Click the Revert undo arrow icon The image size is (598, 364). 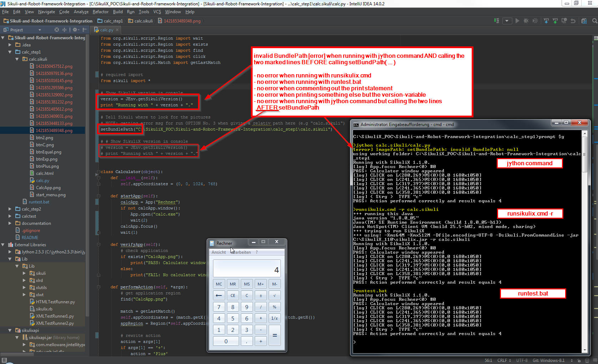pyautogui.click(x=573, y=21)
